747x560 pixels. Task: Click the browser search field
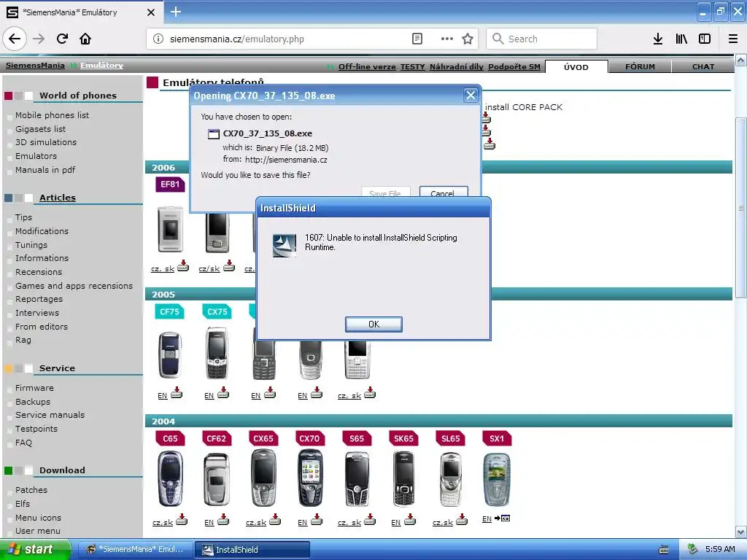[x=542, y=39]
